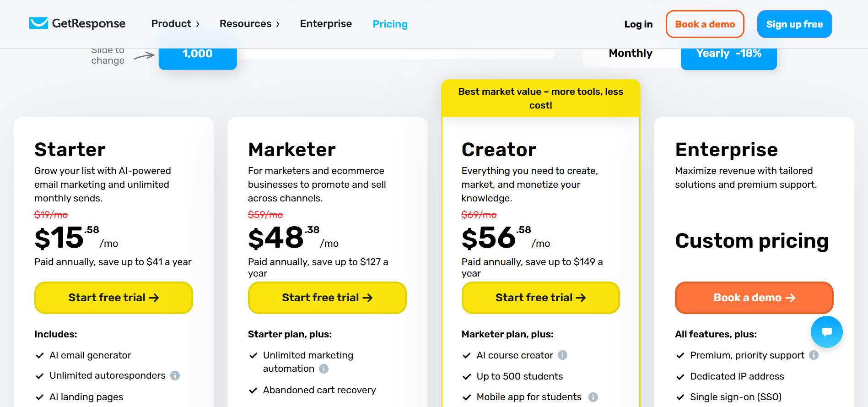Screen dimensions: 868x407
Task: Click the 1,000 contacts slider handle
Action: point(198,54)
